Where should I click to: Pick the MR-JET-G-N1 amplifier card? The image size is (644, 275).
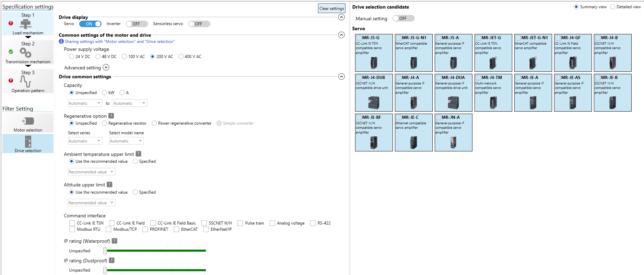(533, 53)
